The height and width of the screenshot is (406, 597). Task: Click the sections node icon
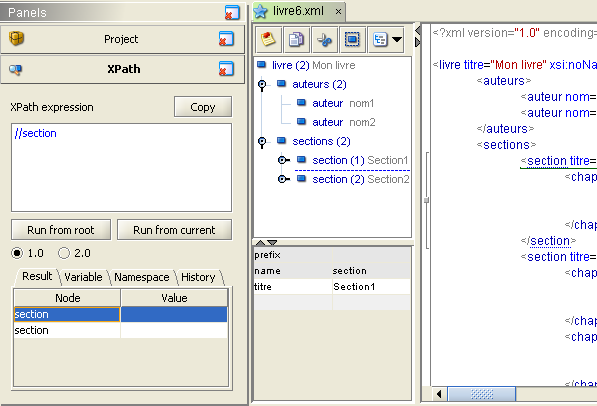(281, 141)
